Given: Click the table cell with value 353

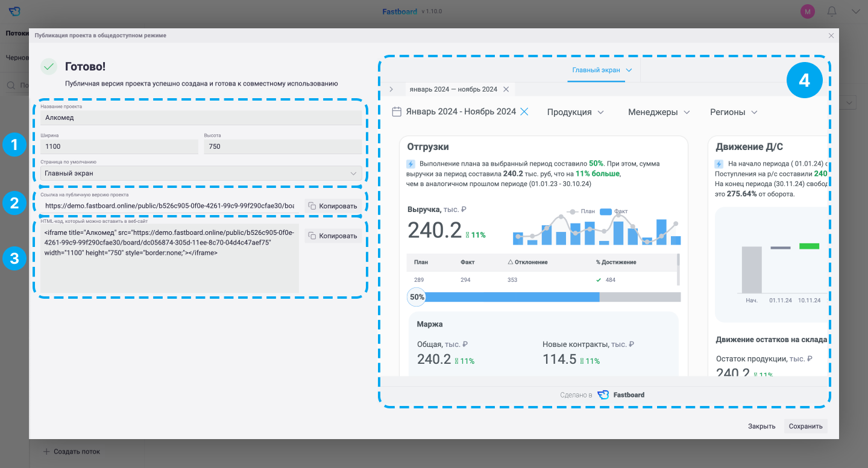Looking at the screenshot, I should click(x=512, y=280).
